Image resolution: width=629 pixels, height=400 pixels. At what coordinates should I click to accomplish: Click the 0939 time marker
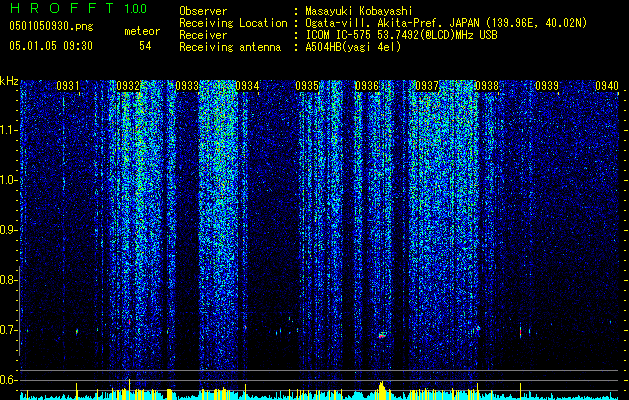pyautogui.click(x=547, y=86)
